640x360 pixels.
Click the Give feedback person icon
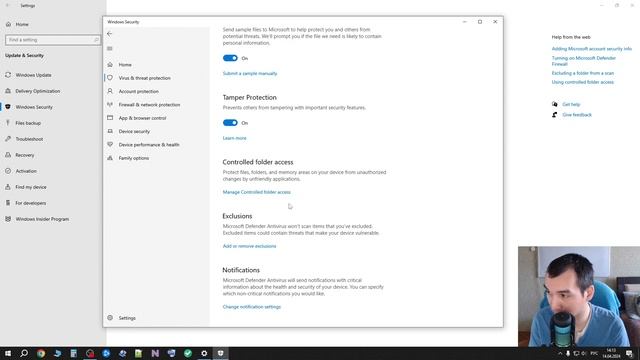555,115
